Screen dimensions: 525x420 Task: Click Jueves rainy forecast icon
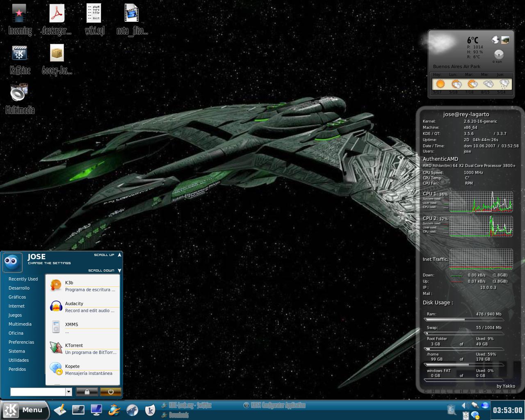coord(504,84)
